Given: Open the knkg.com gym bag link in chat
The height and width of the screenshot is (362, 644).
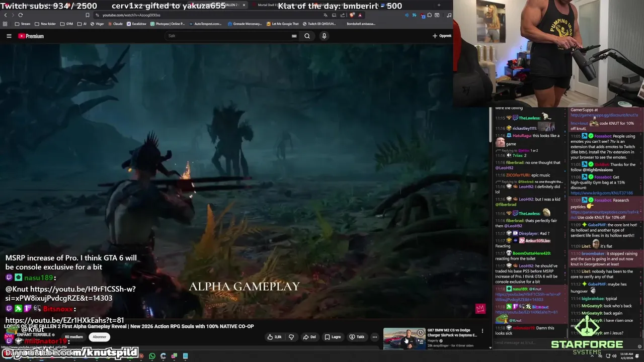Looking at the screenshot, I should coord(602,193).
